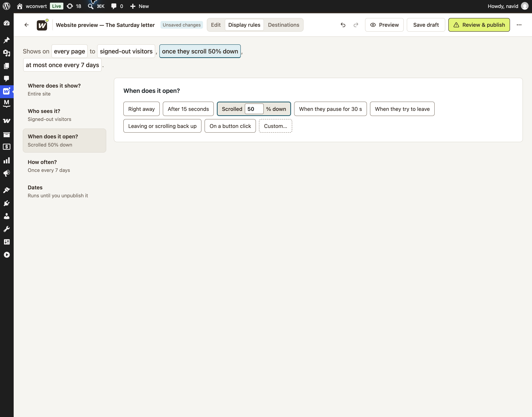This screenshot has height=417, width=532.
Task: Click Review & publish button
Action: tap(479, 25)
